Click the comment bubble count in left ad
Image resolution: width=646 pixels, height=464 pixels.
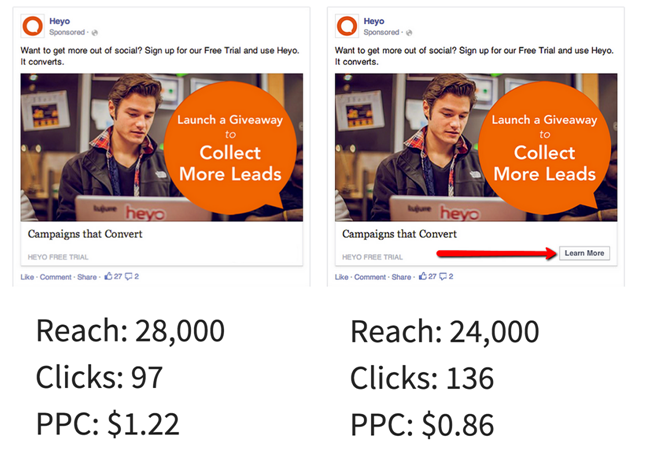127,276
